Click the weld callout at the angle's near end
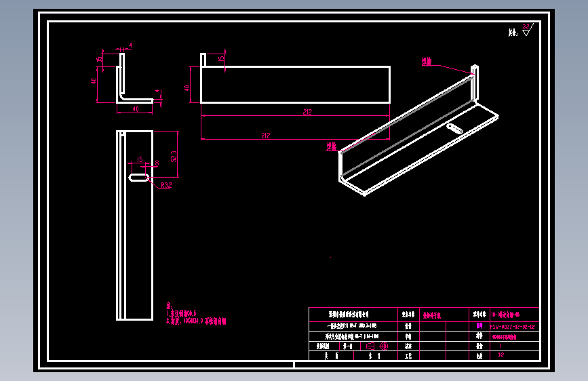Screen dimensions: 588x381 (x=331, y=146)
